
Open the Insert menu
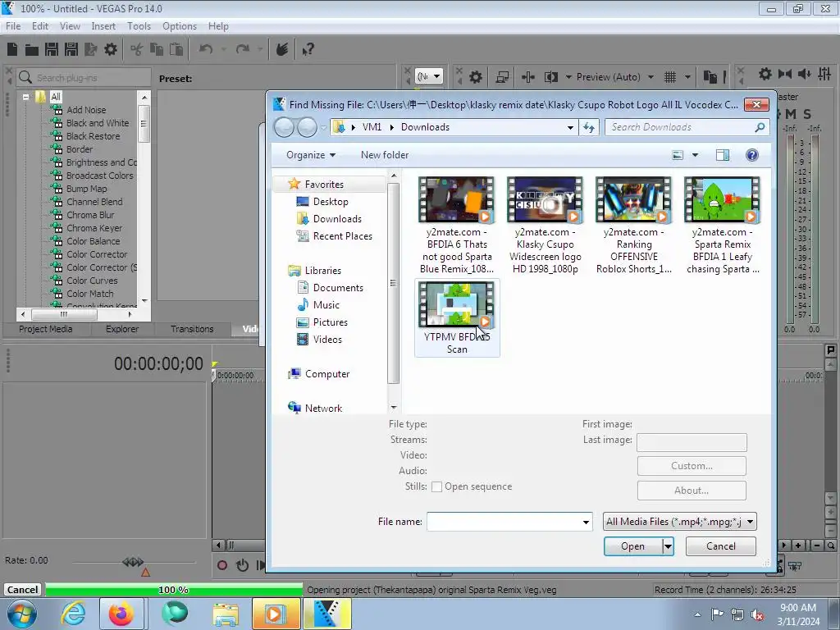pyautogui.click(x=103, y=26)
